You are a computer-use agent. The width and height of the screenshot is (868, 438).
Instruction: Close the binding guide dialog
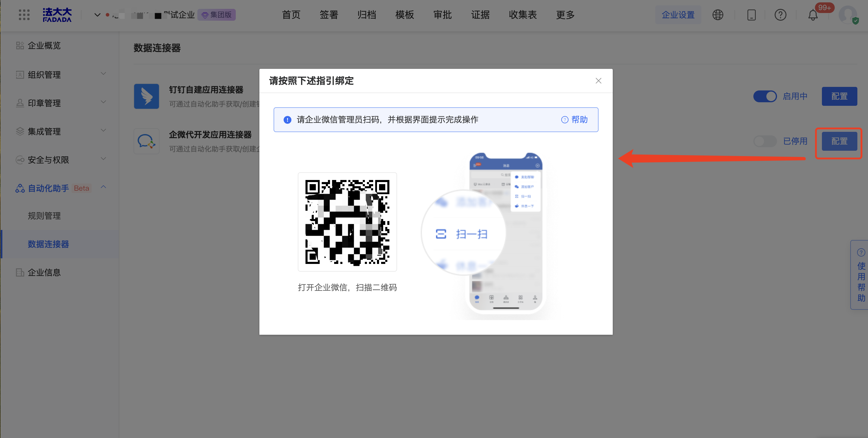pos(598,81)
